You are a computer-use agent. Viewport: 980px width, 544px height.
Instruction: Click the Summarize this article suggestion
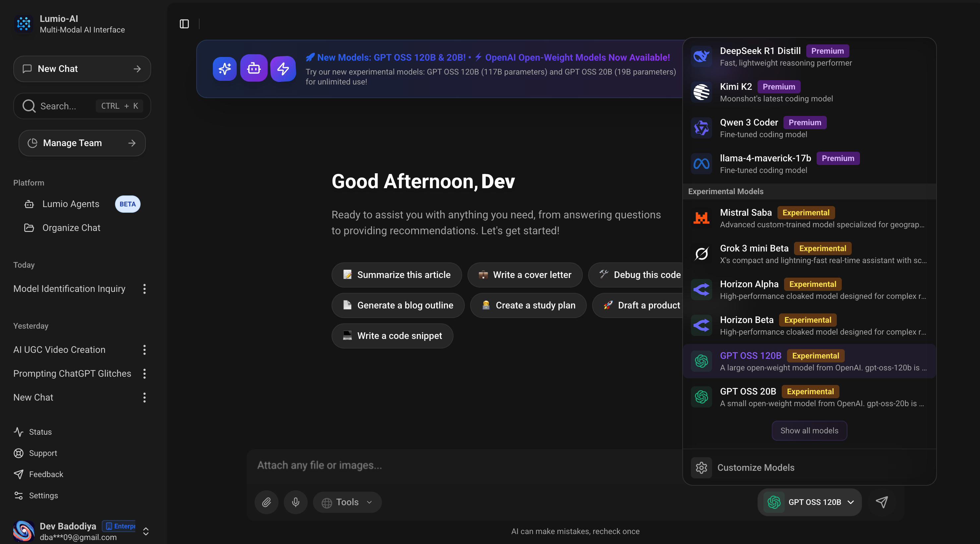coord(397,275)
